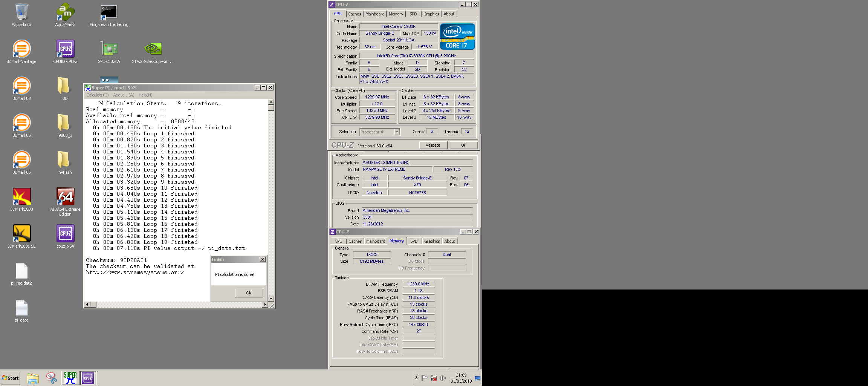Open the Processor #1 selection dropdown
868x386 pixels.
click(380, 132)
